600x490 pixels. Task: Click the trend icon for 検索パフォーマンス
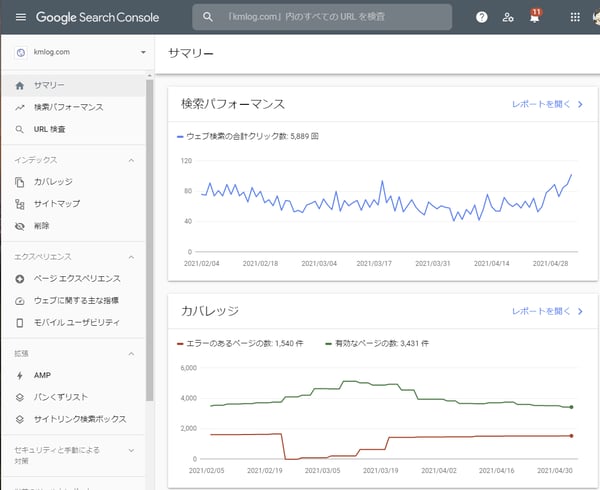(x=20, y=107)
